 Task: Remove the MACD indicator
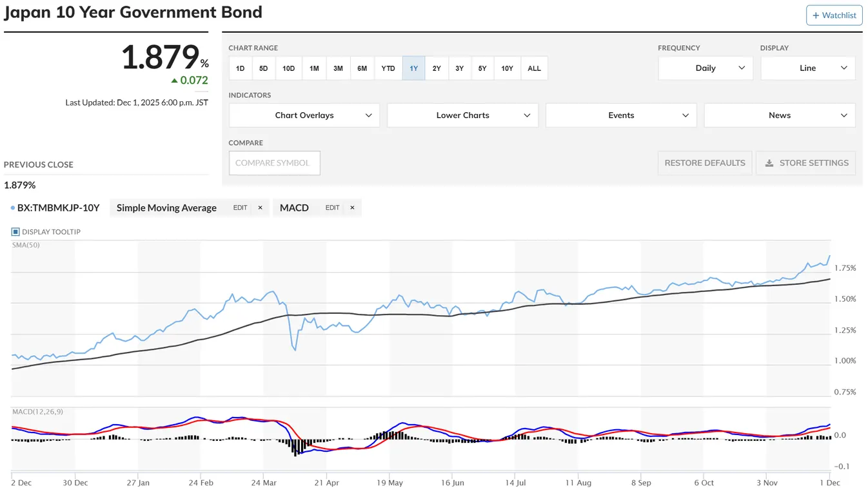pos(352,208)
